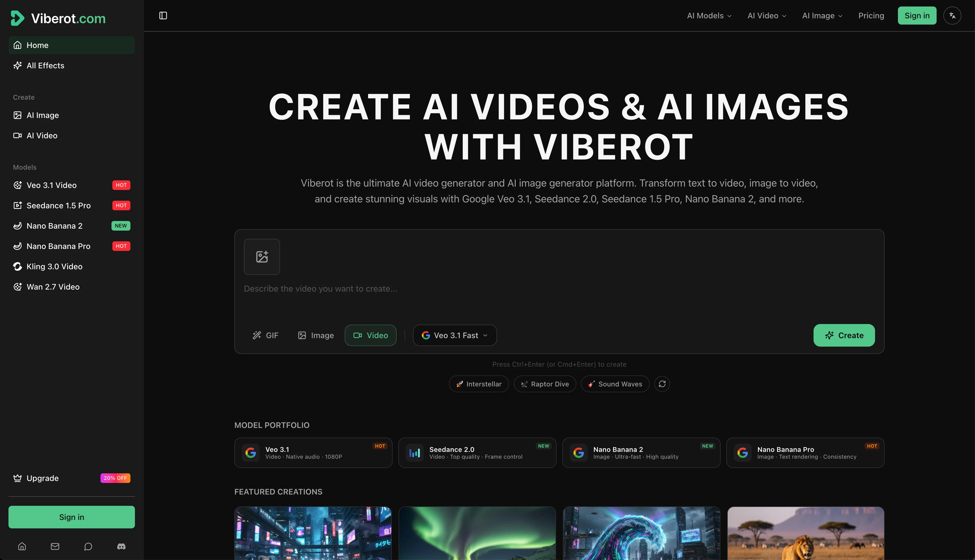Image resolution: width=975 pixels, height=560 pixels.
Task: Click the Google icon on Nano Banana 2 card
Action: (578, 453)
